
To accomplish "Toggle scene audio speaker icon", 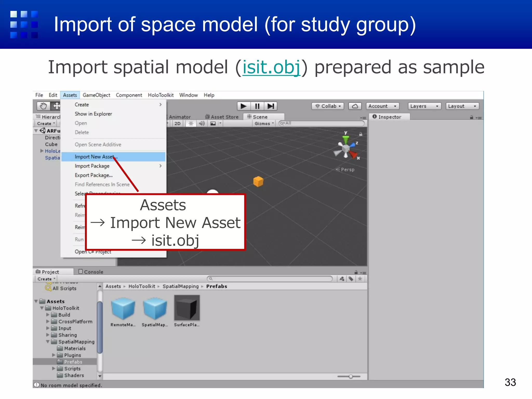I will click(202, 123).
